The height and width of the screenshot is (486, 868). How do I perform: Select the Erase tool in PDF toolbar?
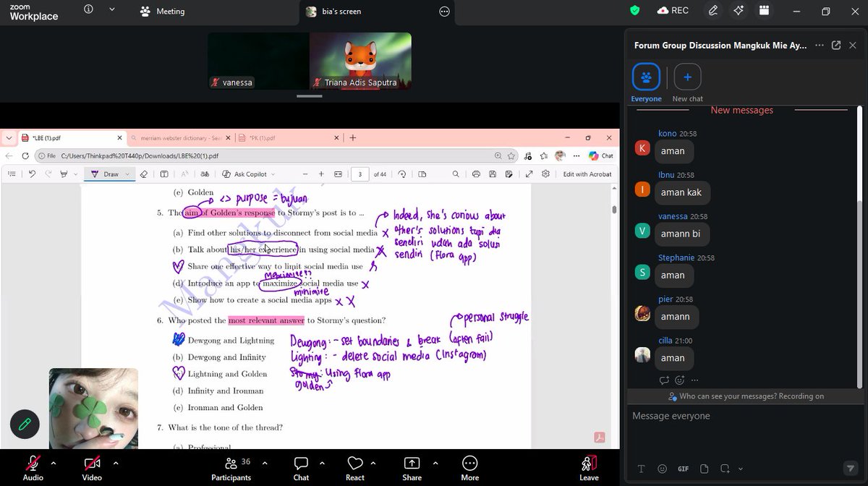coord(143,174)
